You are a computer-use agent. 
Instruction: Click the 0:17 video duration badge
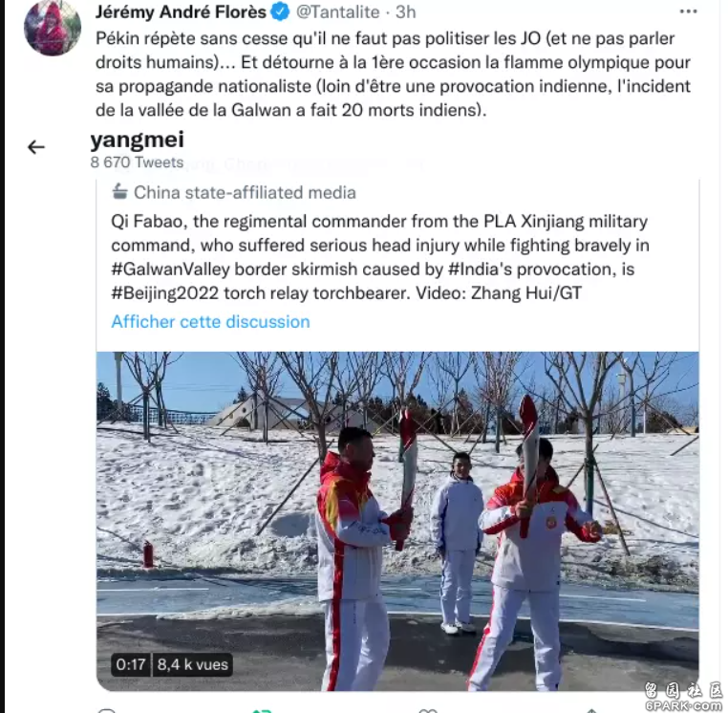coord(131,664)
